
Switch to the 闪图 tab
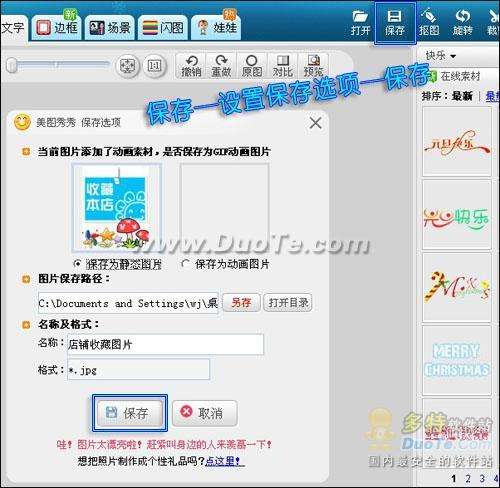(163, 27)
